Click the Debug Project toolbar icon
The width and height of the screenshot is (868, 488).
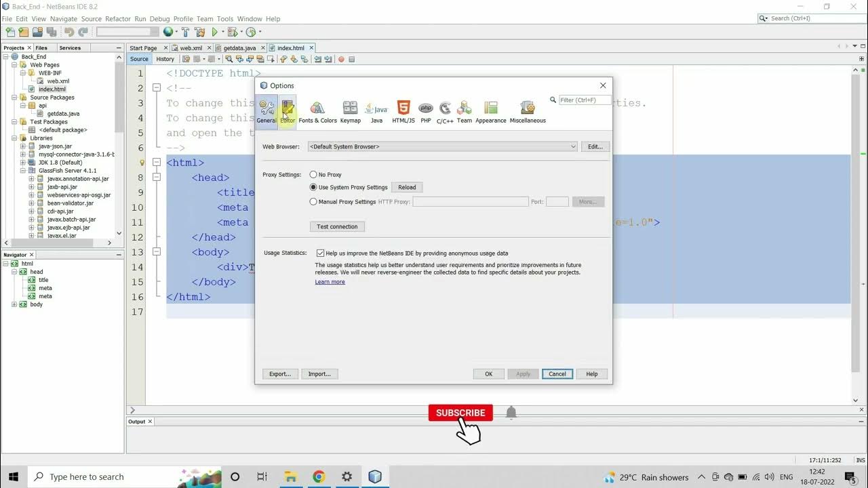pyautogui.click(x=232, y=32)
